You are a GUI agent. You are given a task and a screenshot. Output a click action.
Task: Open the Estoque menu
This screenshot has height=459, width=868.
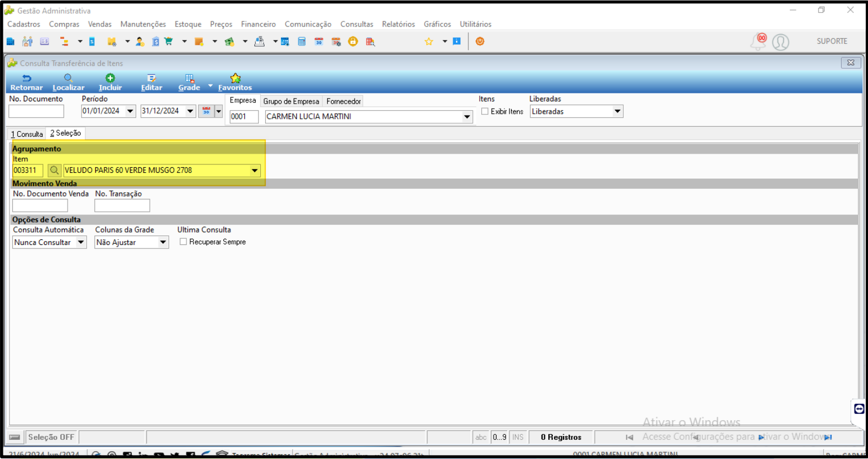click(x=188, y=24)
